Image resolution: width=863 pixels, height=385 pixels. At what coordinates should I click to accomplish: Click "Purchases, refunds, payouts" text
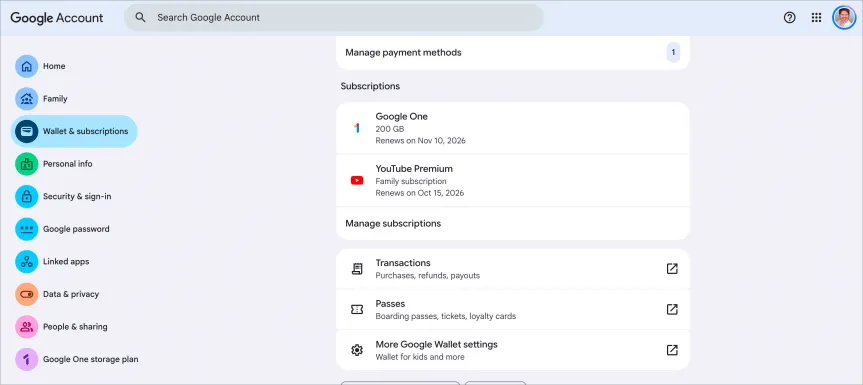pyautogui.click(x=428, y=276)
